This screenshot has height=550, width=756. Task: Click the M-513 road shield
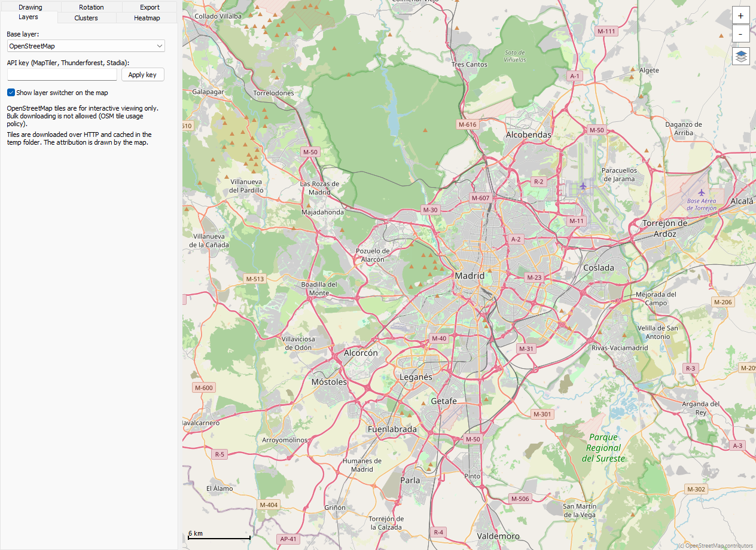coord(255,279)
